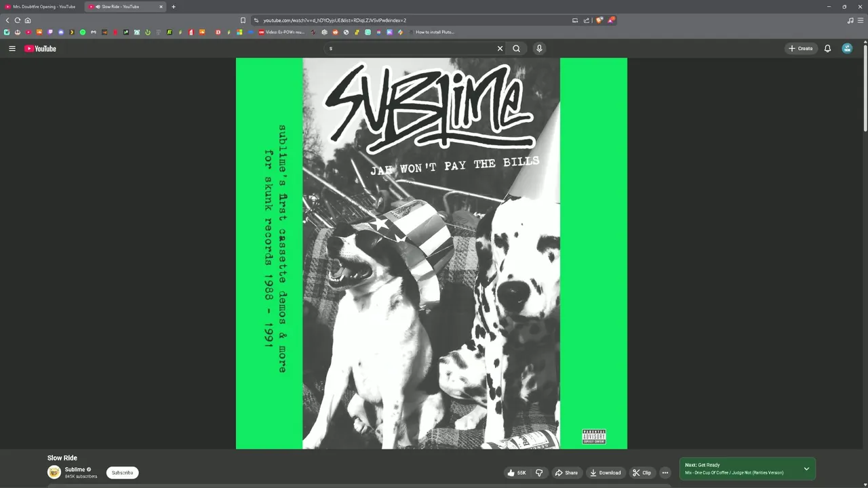Open the Sublime channel name link
Viewport: 868px width, 488px height.
(x=75, y=469)
